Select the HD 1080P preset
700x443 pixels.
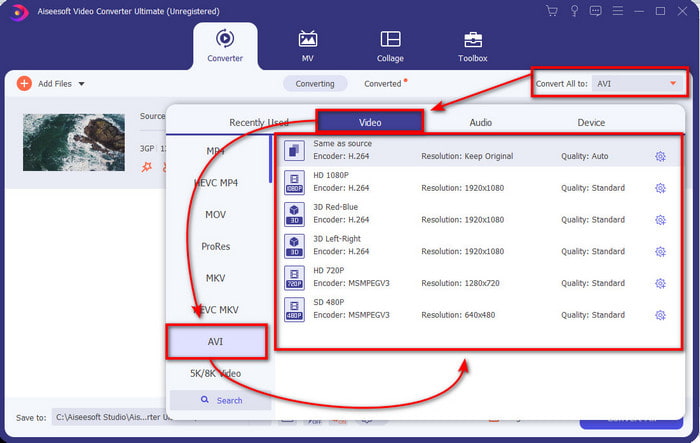(x=479, y=182)
